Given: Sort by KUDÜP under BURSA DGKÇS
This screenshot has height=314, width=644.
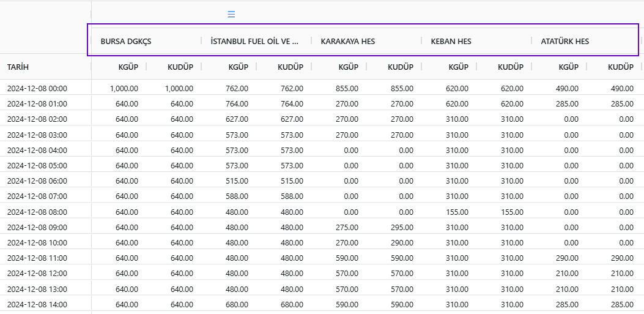Looking at the screenshot, I should [x=180, y=67].
